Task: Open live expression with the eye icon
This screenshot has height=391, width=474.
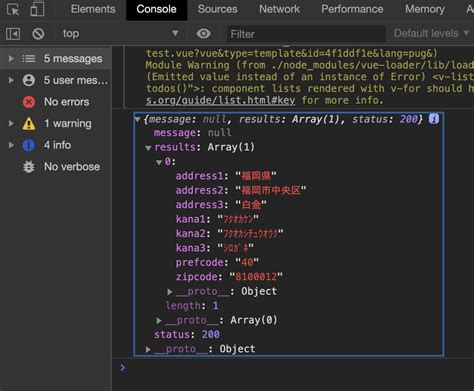Action: [203, 34]
